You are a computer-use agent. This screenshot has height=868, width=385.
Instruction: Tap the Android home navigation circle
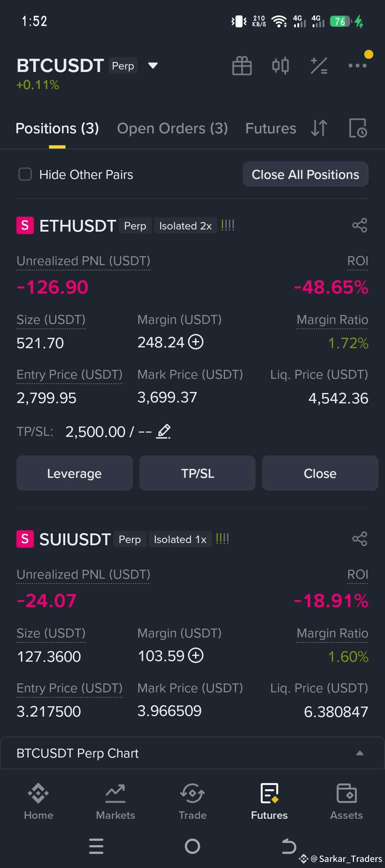coord(192,846)
